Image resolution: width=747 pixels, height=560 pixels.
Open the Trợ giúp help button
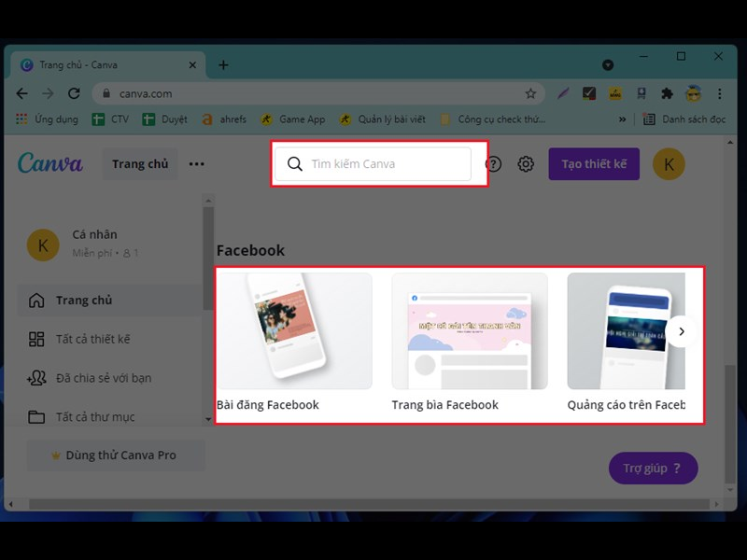(x=653, y=469)
